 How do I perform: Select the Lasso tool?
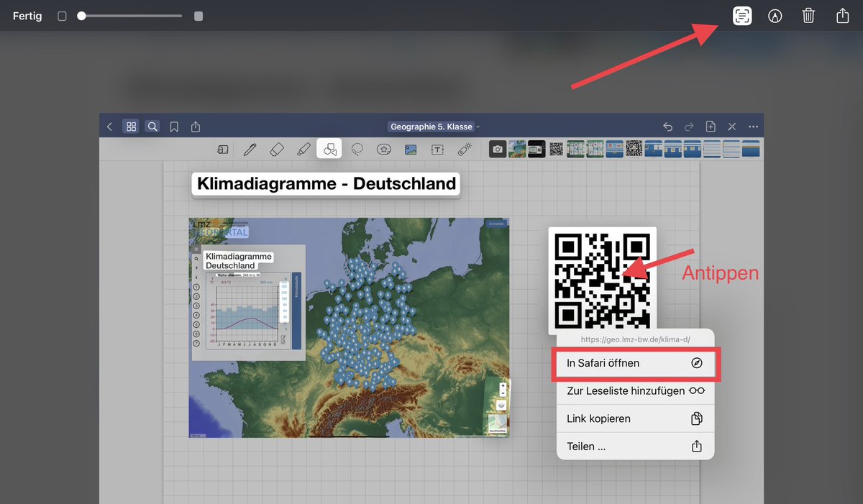click(357, 150)
